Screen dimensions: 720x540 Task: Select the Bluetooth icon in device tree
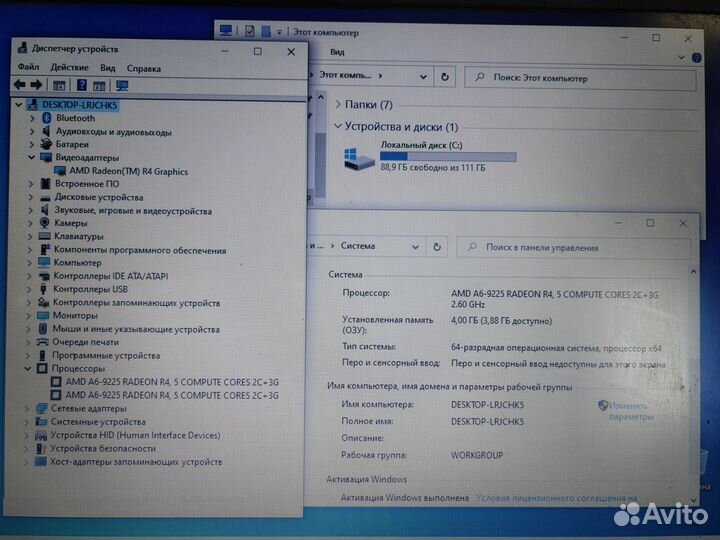pyautogui.click(x=46, y=118)
